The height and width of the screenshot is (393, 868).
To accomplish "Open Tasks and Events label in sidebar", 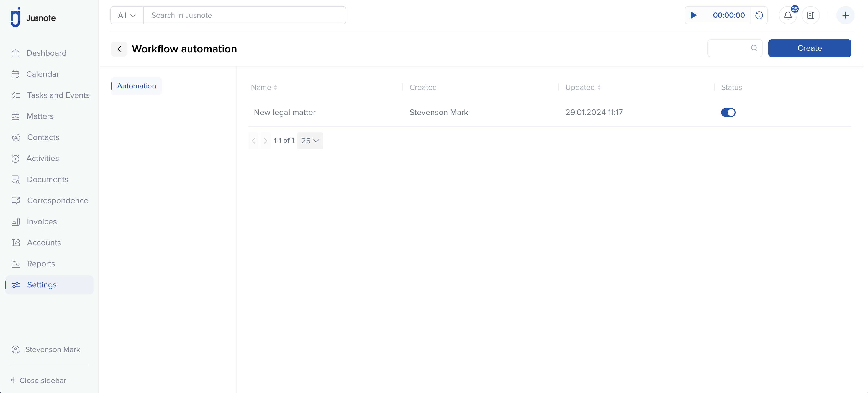I will [x=58, y=95].
